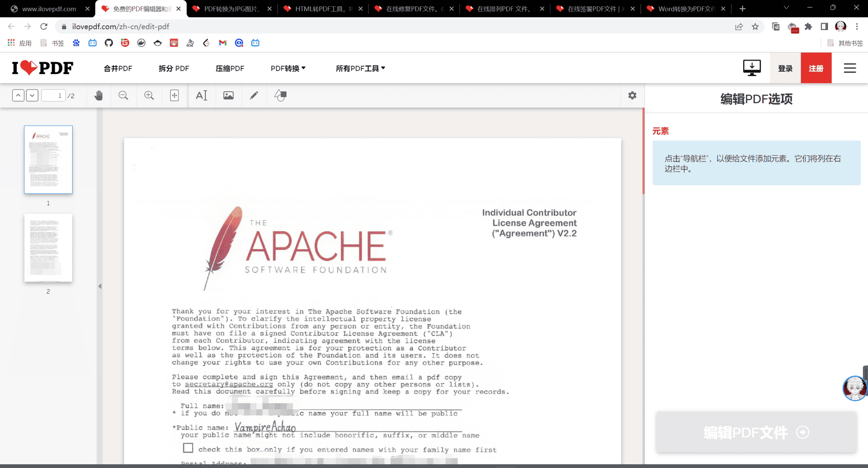This screenshot has height=468, width=868.
Task: Collapse the thumbnail sidebar arrow
Action: [x=100, y=286]
